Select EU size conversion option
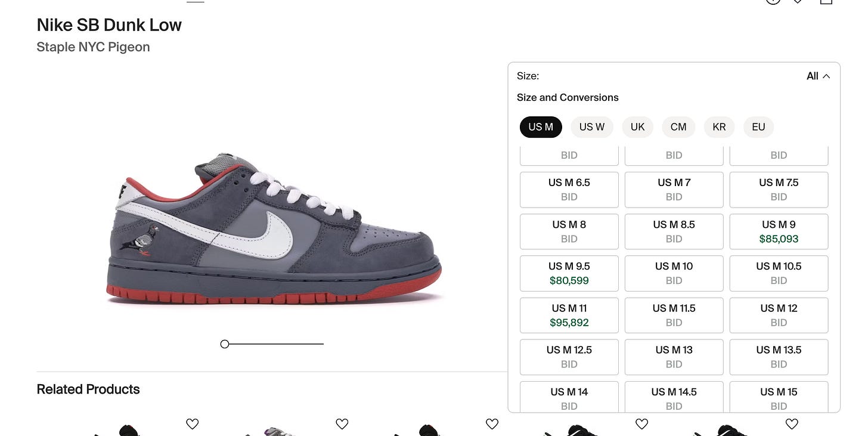868x436 pixels. pyautogui.click(x=758, y=127)
